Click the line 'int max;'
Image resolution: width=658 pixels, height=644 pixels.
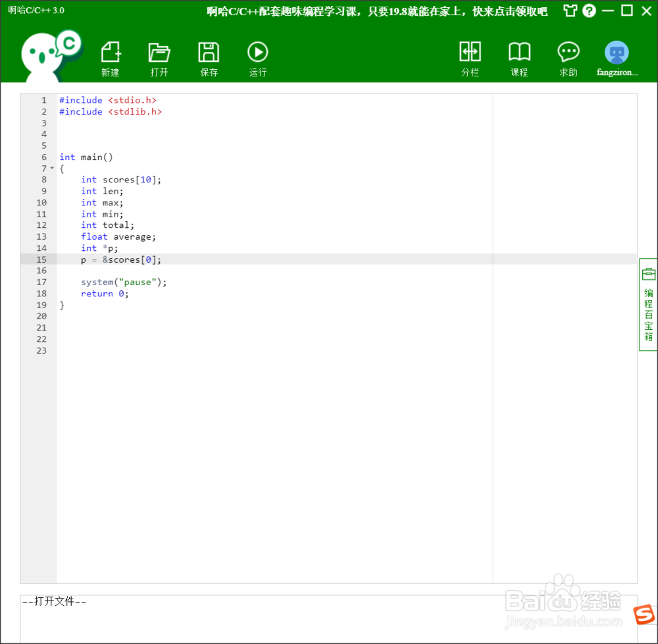pos(102,203)
